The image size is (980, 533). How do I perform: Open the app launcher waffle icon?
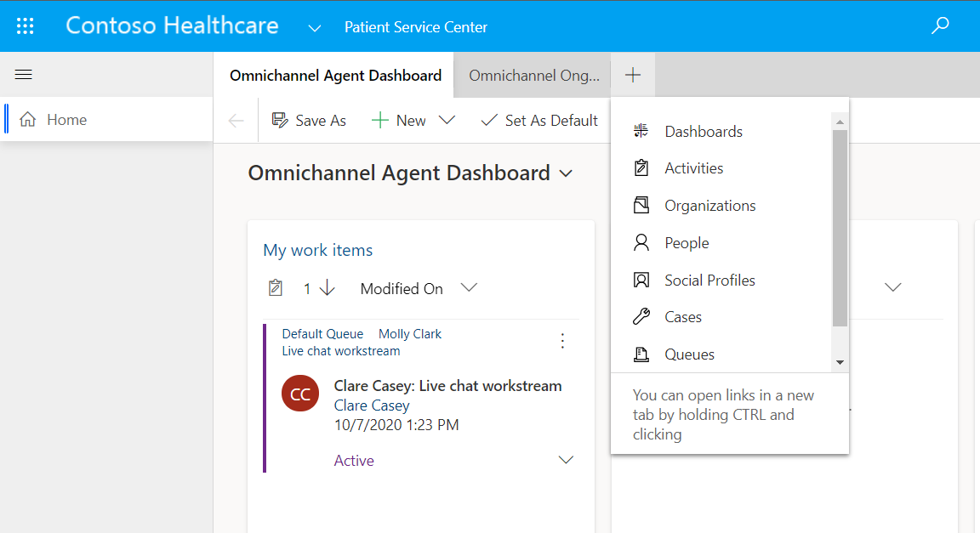(26, 26)
